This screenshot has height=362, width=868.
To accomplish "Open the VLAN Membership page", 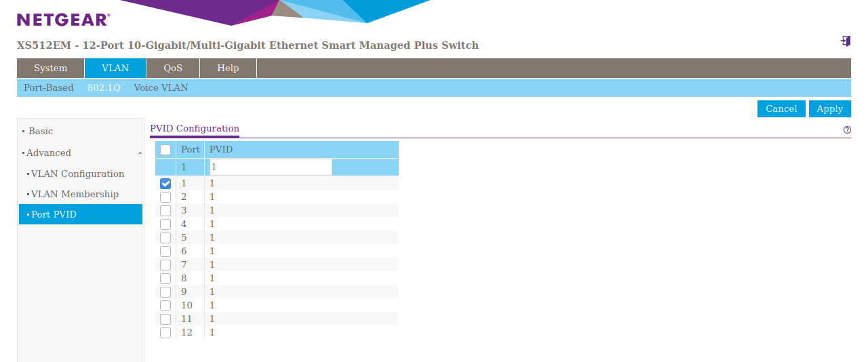I will tap(75, 195).
